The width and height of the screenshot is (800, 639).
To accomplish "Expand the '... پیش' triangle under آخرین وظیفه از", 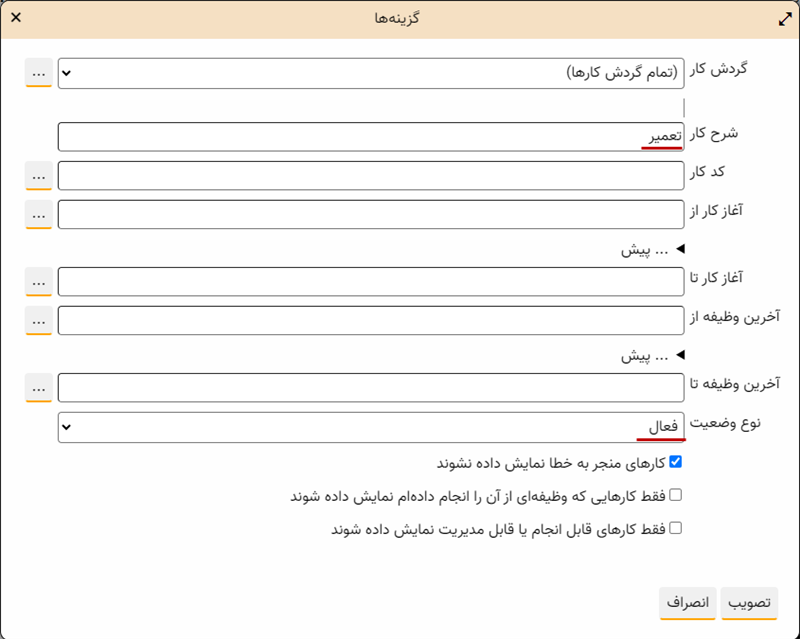I will click(x=681, y=354).
